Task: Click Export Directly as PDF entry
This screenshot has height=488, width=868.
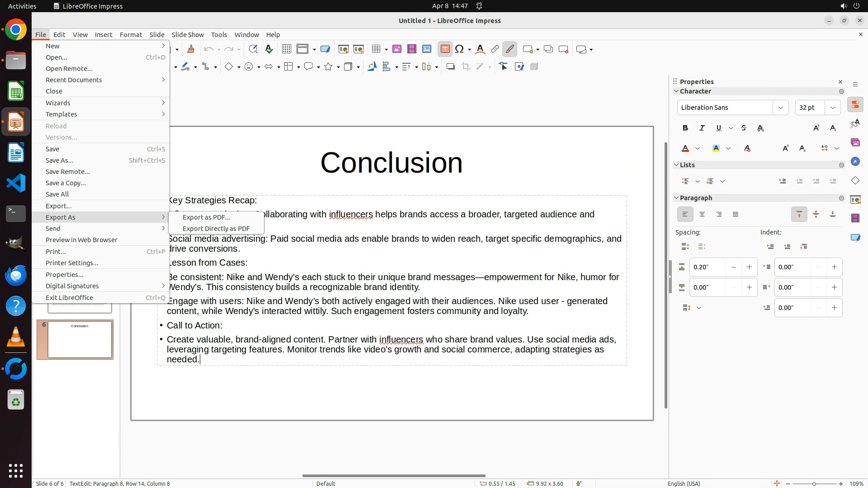Action: click(216, 229)
